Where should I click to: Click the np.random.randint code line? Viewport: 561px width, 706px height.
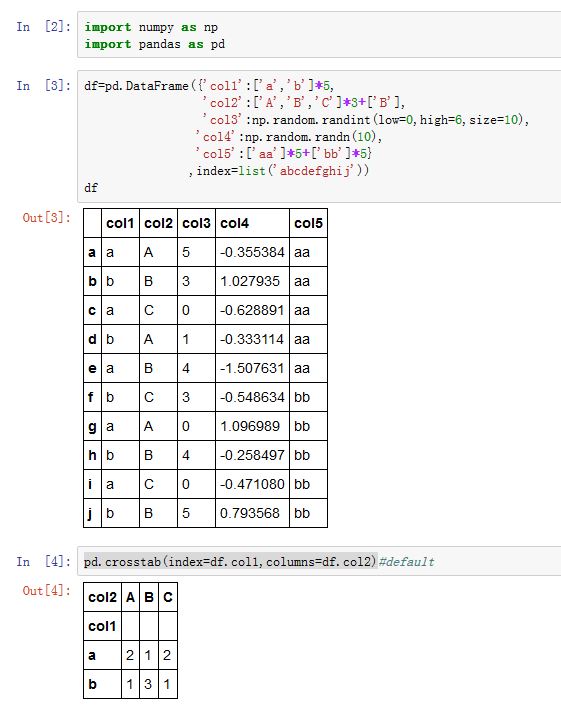coord(366,120)
